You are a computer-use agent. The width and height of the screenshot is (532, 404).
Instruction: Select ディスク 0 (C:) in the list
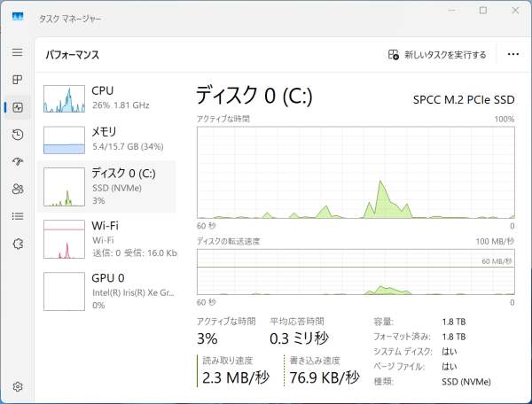(109, 187)
